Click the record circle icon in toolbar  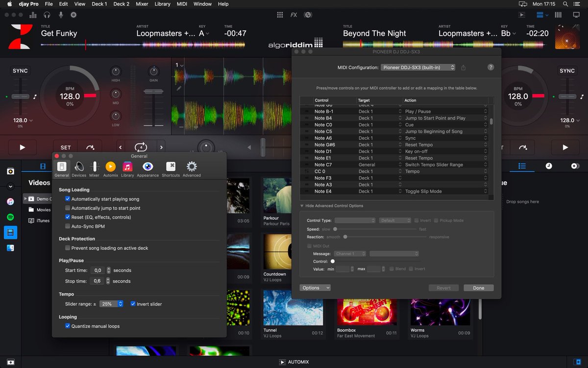point(74,15)
